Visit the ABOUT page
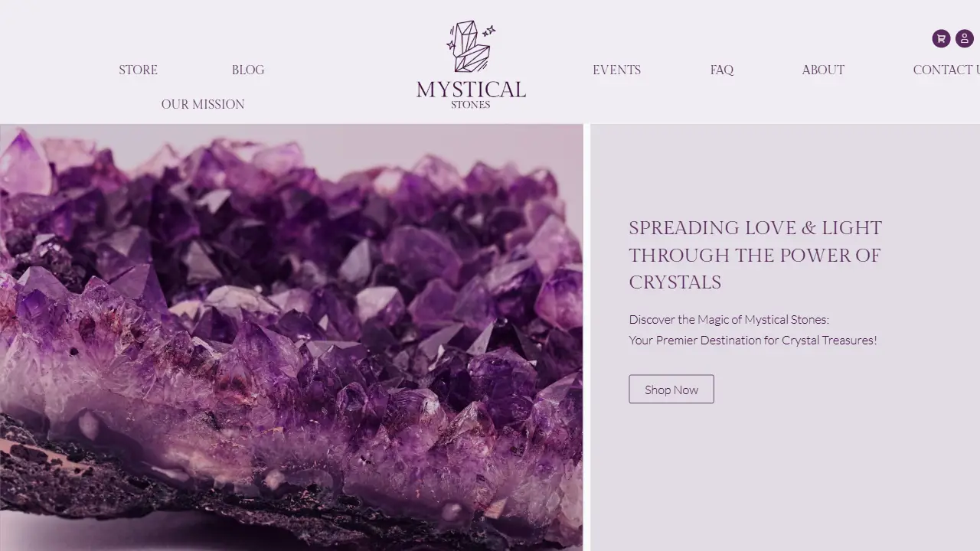 coord(823,70)
